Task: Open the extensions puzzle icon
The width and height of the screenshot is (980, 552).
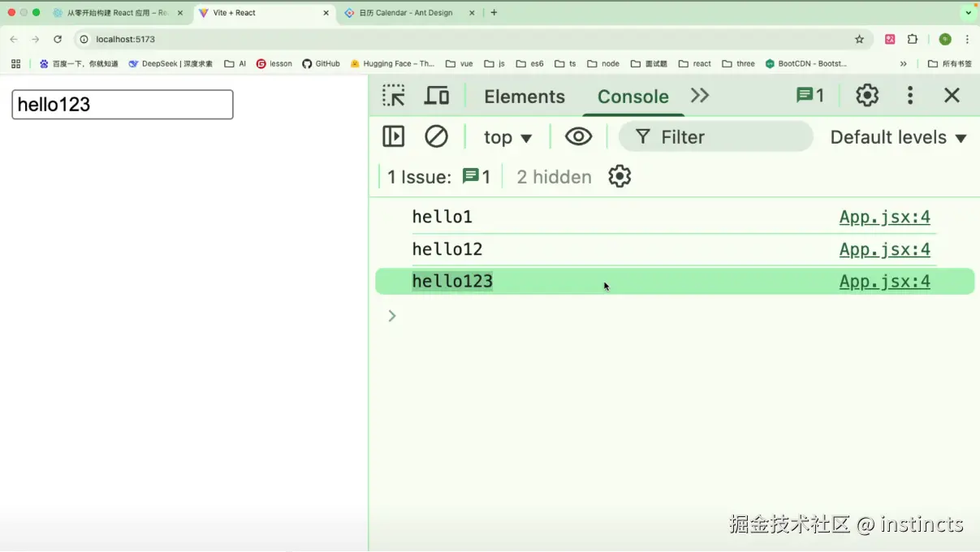Action: pos(913,39)
